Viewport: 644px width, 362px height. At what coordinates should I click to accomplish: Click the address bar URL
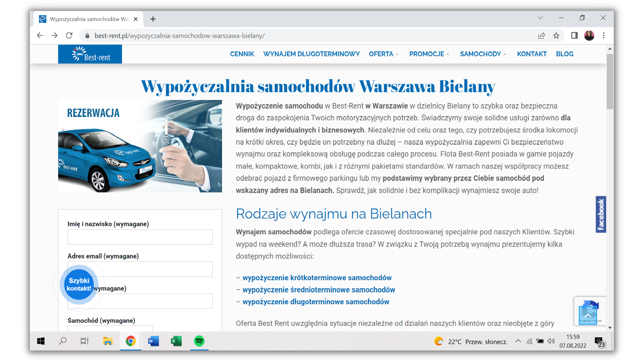pyautogui.click(x=179, y=36)
